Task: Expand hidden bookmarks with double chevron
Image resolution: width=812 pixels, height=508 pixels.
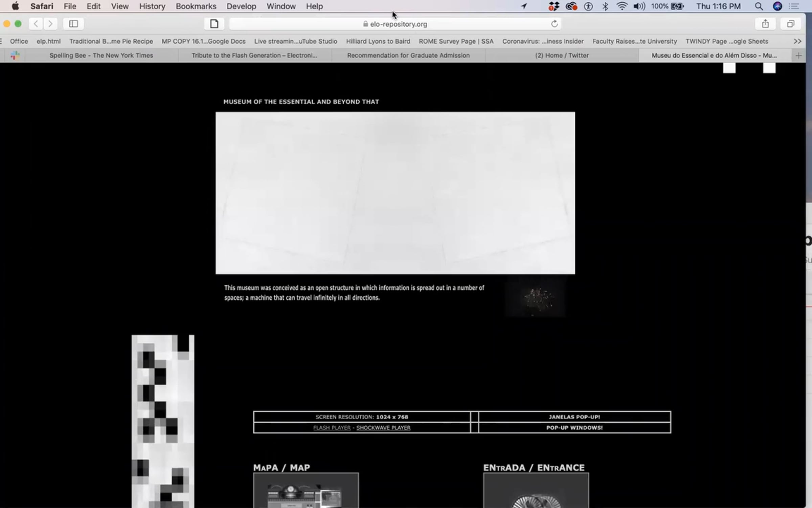Action: [x=797, y=41]
